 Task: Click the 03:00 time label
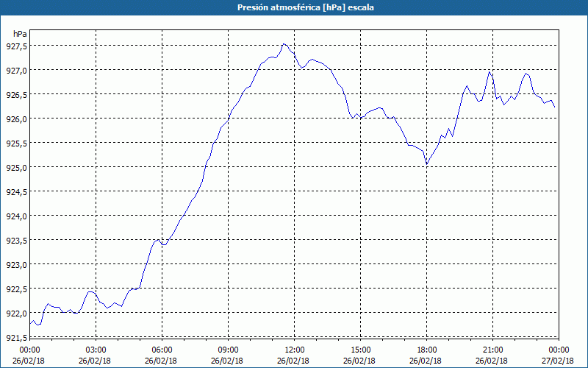[96, 350]
